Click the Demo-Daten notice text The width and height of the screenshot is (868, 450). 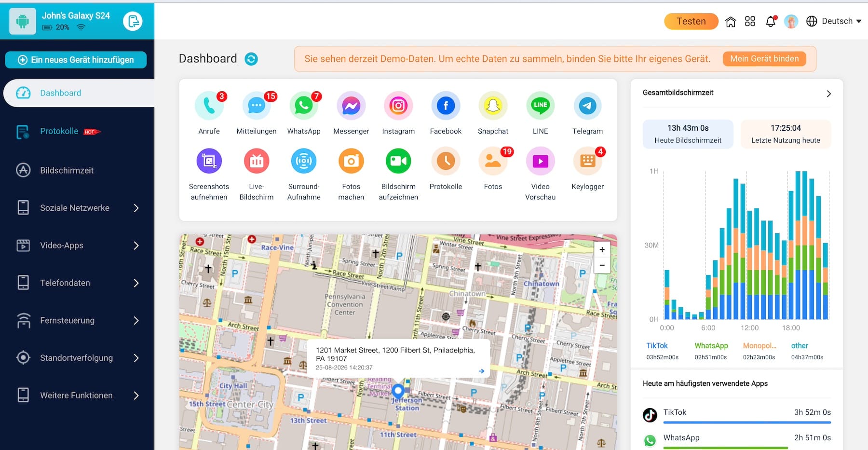507,59
